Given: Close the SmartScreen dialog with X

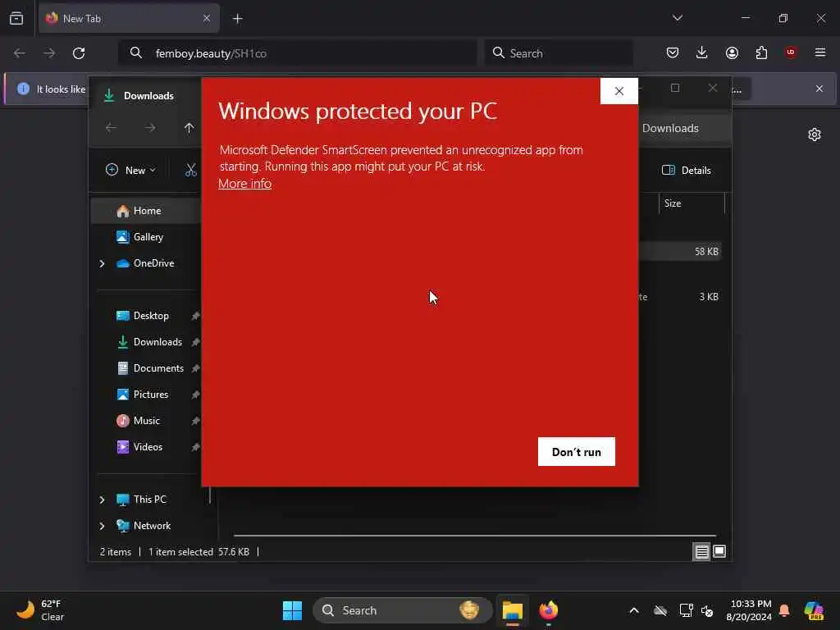Looking at the screenshot, I should click(x=619, y=91).
